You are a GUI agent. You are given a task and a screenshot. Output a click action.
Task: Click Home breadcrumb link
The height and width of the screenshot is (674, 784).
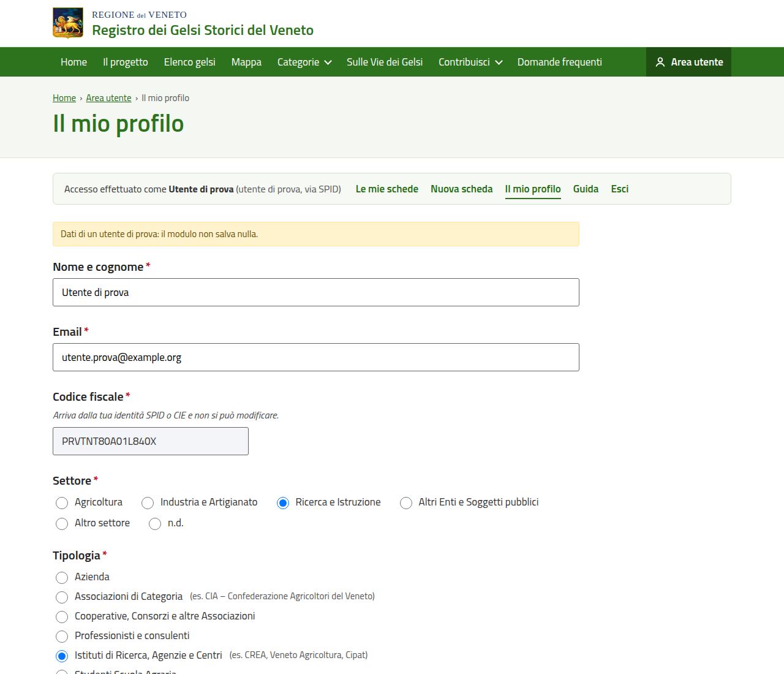pyautogui.click(x=64, y=98)
